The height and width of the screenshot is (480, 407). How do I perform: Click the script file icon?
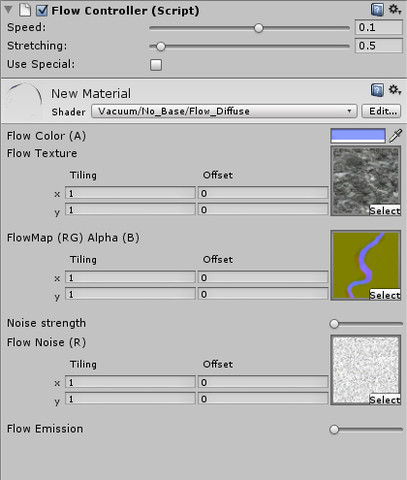(25, 10)
